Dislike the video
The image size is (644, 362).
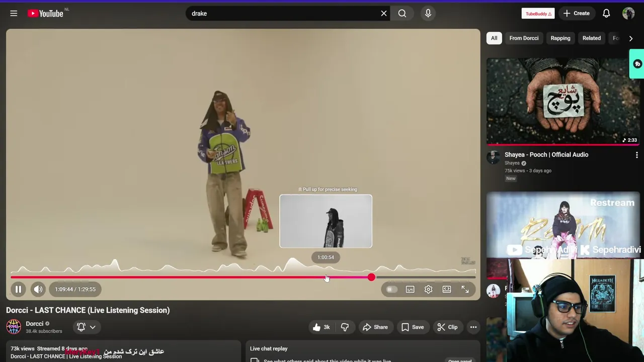tap(345, 327)
